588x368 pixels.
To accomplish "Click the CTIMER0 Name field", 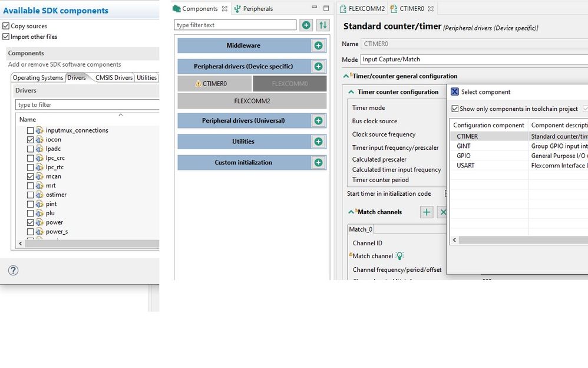I will [x=474, y=44].
